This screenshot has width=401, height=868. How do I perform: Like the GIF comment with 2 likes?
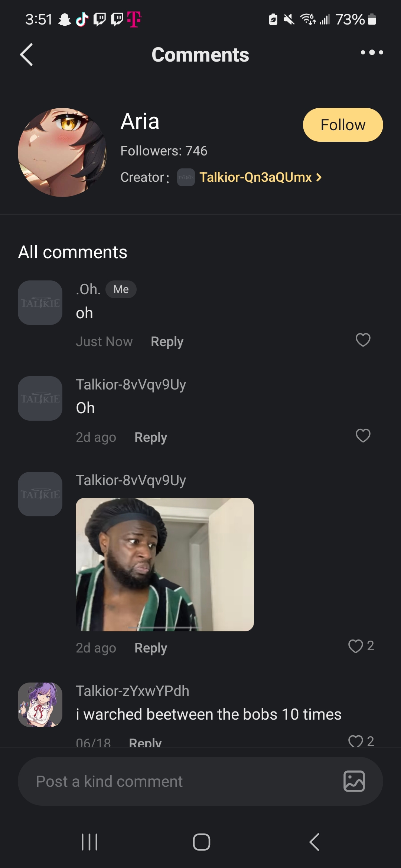click(356, 646)
